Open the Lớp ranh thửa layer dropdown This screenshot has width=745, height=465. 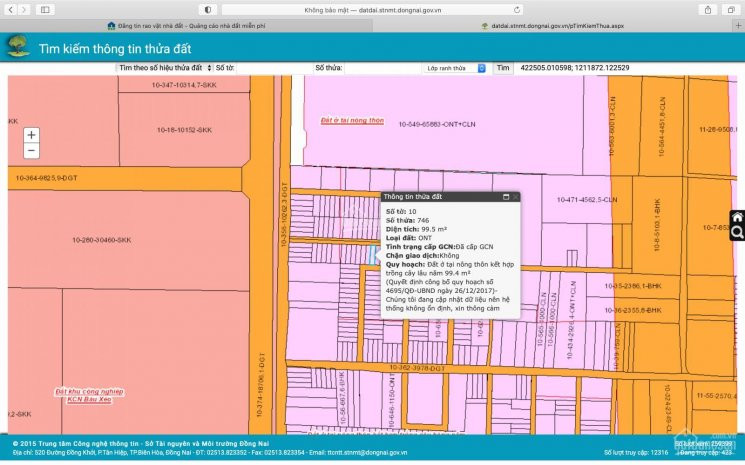[454, 68]
